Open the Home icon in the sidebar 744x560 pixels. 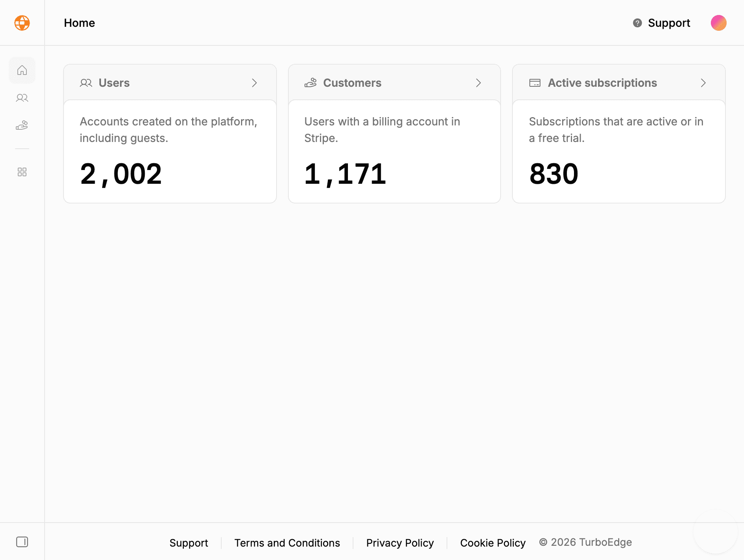(22, 70)
